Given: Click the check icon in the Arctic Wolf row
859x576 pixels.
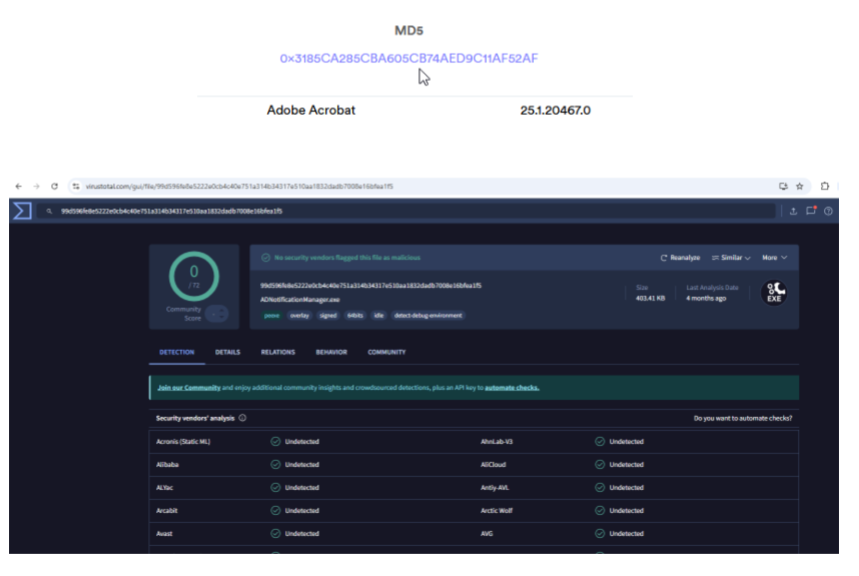Looking at the screenshot, I should 600,511.
